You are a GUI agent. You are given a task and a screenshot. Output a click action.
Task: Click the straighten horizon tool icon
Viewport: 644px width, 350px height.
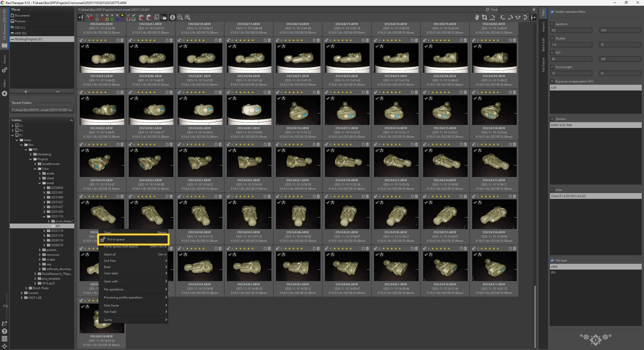pos(492,17)
